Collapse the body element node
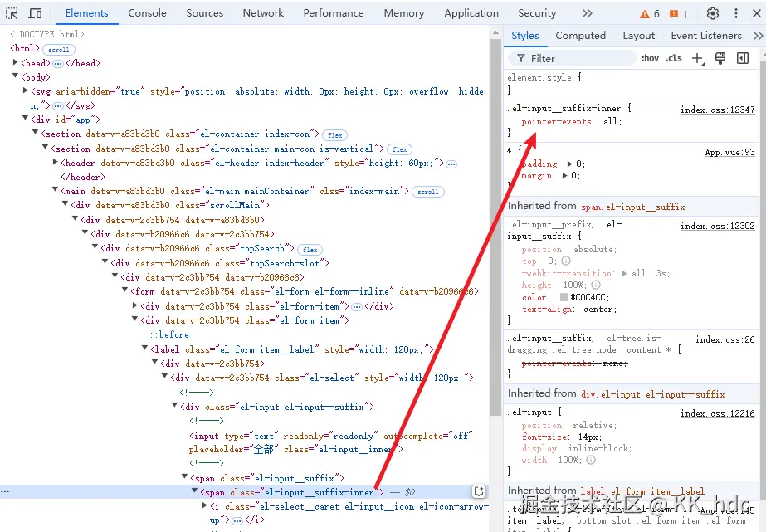Image resolution: width=766 pixels, height=532 pixels. point(16,76)
